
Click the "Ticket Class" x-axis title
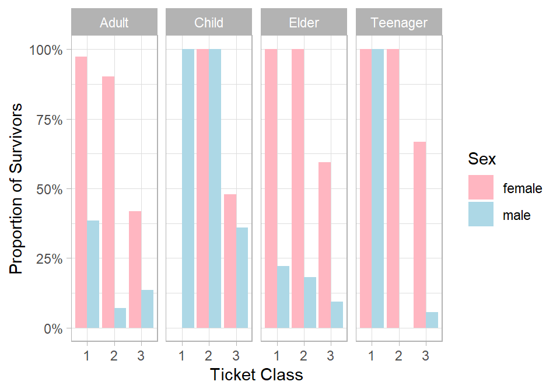256,374
